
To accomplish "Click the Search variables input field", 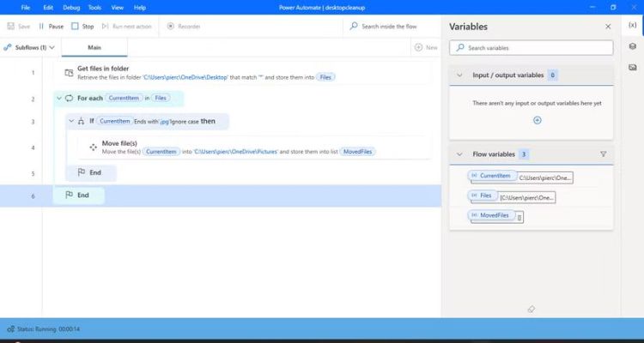I will pyautogui.click(x=531, y=48).
